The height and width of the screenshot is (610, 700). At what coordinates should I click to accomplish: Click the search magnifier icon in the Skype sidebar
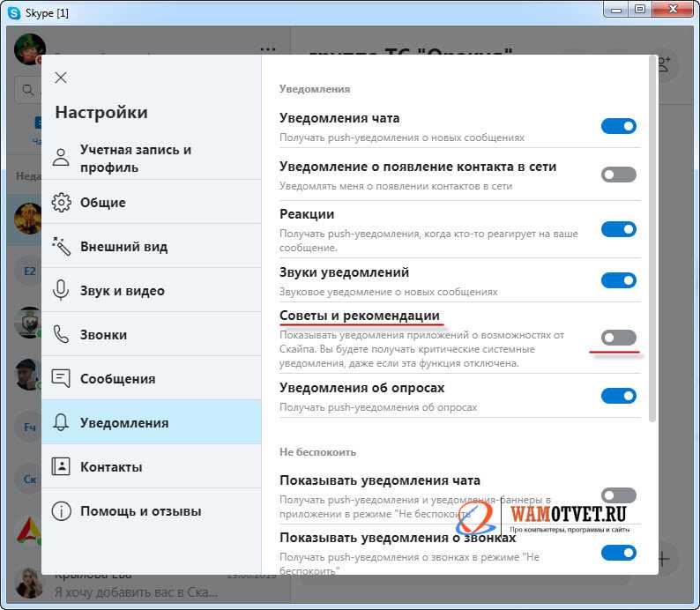click(27, 90)
